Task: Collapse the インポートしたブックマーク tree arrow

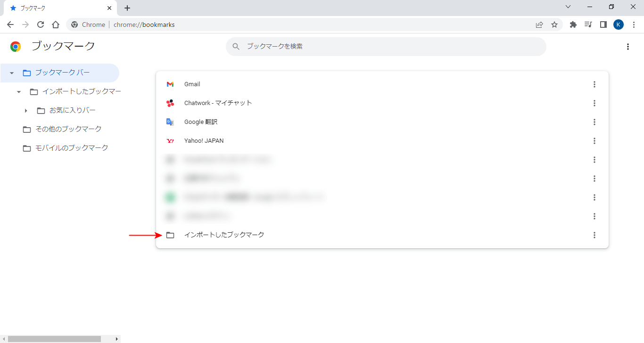Action: tap(19, 92)
